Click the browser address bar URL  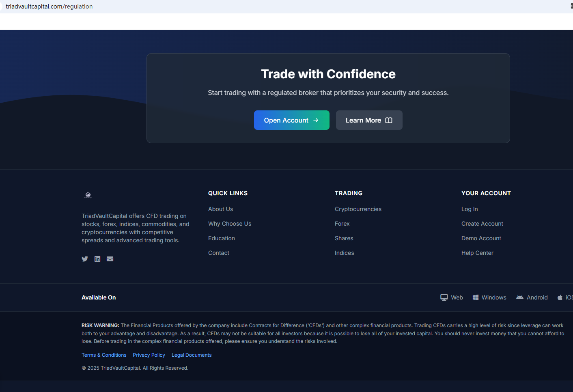click(x=49, y=6)
